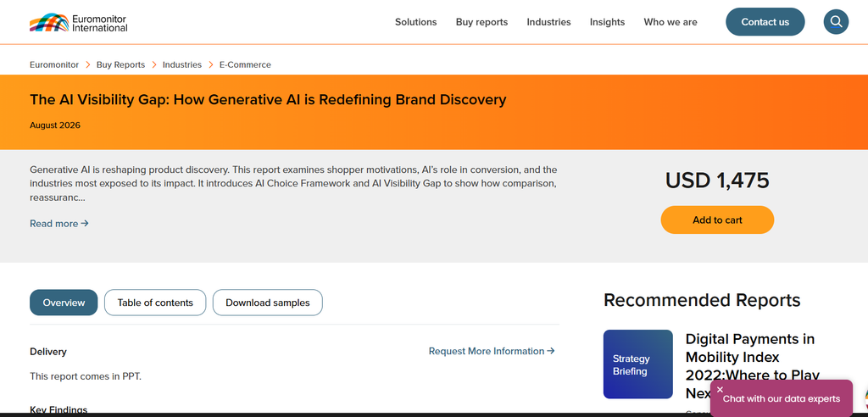Click the arrow beside Read more
The width and height of the screenshot is (868, 417).
pyautogui.click(x=85, y=224)
